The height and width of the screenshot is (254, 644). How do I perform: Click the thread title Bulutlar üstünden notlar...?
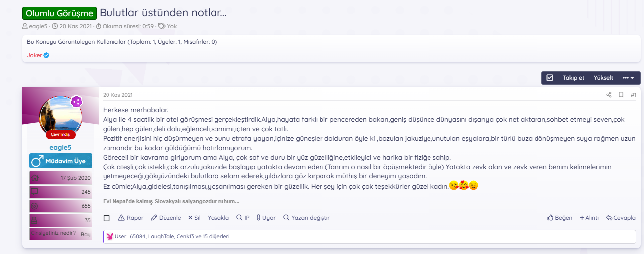click(163, 13)
